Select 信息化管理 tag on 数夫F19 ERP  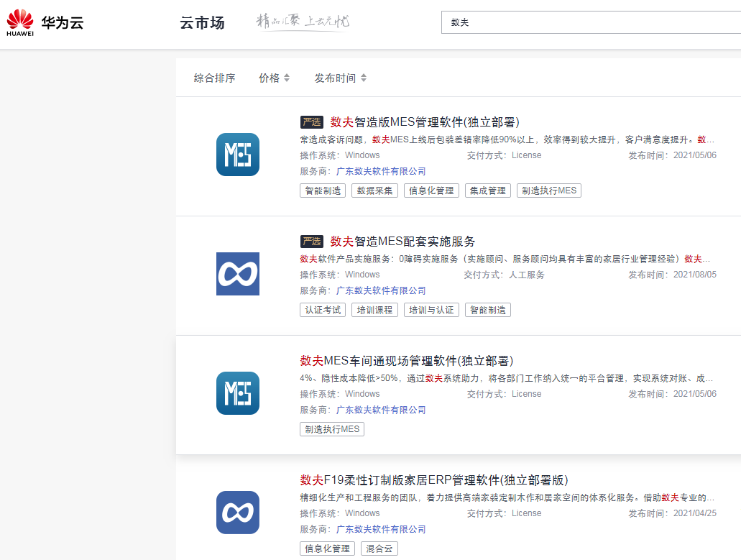pyautogui.click(x=328, y=548)
